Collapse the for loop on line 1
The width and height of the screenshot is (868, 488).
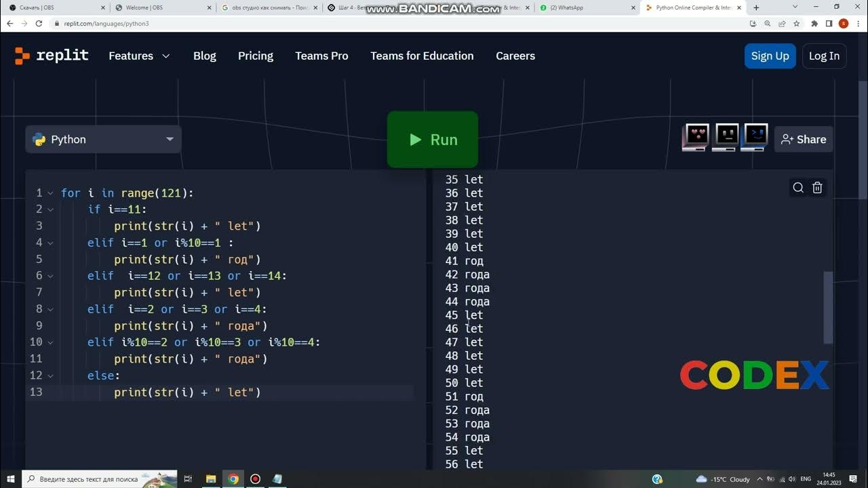click(x=50, y=193)
